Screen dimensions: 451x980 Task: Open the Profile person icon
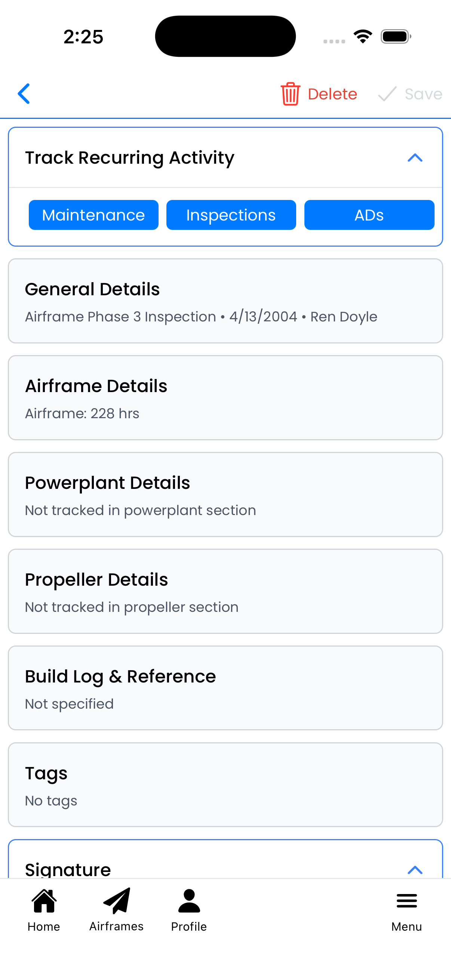tap(189, 901)
